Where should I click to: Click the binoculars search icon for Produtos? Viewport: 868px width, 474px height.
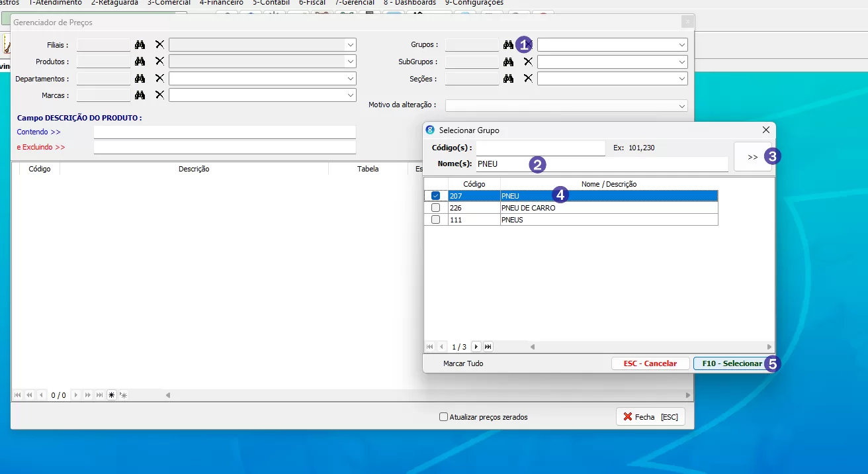(x=140, y=62)
